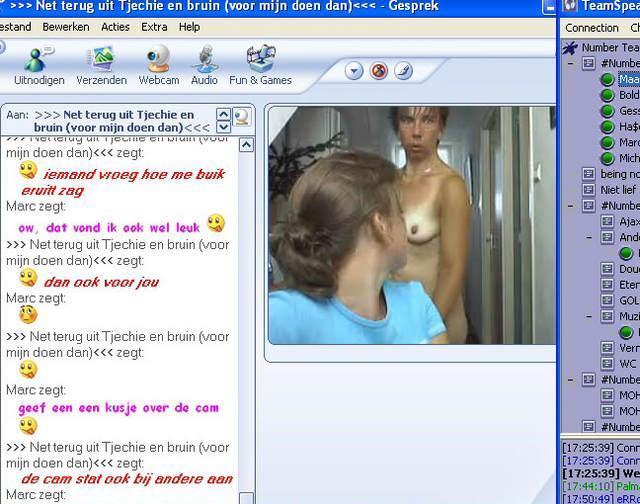
Task: Collapse the #Numbe channel containing MOH entries
Action: [x=571, y=380]
